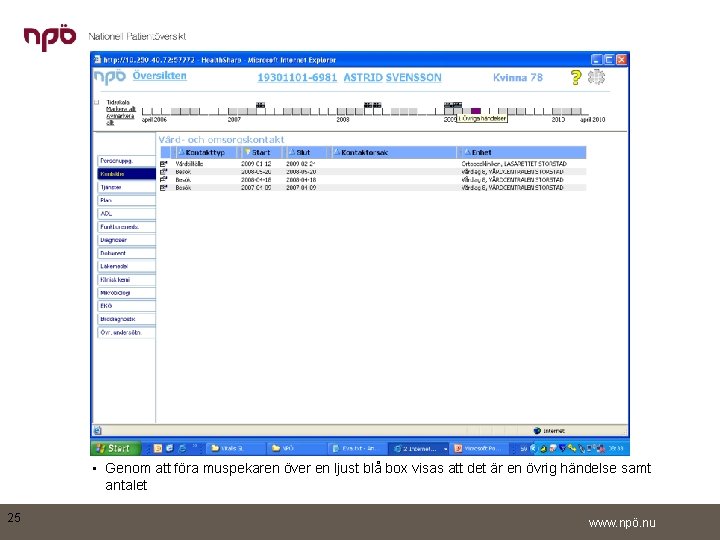This screenshot has height=540, width=720.
Task: Open the yellow question mark help icon
Action: (x=576, y=77)
